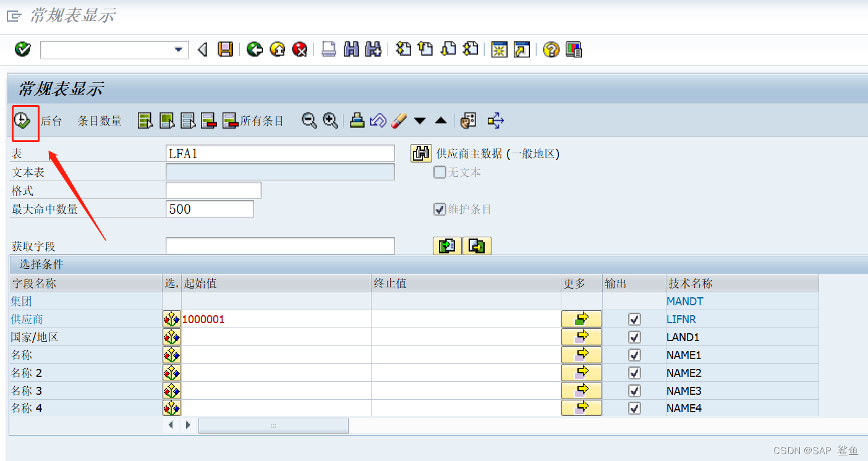Viewport: 868px width, 461px height.
Task: Click the table documentation icon beside 供应商主数据
Action: [x=421, y=153]
